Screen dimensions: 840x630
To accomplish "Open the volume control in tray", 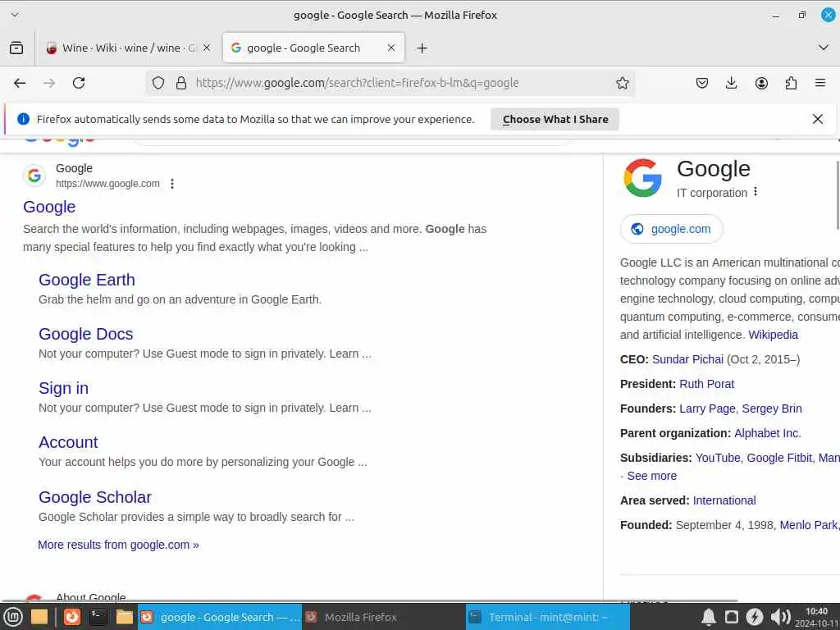I will pos(781,617).
